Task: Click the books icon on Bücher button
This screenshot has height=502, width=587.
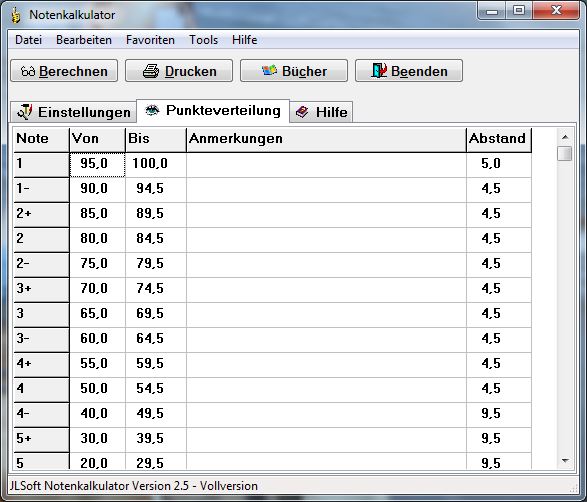Action: (x=269, y=70)
